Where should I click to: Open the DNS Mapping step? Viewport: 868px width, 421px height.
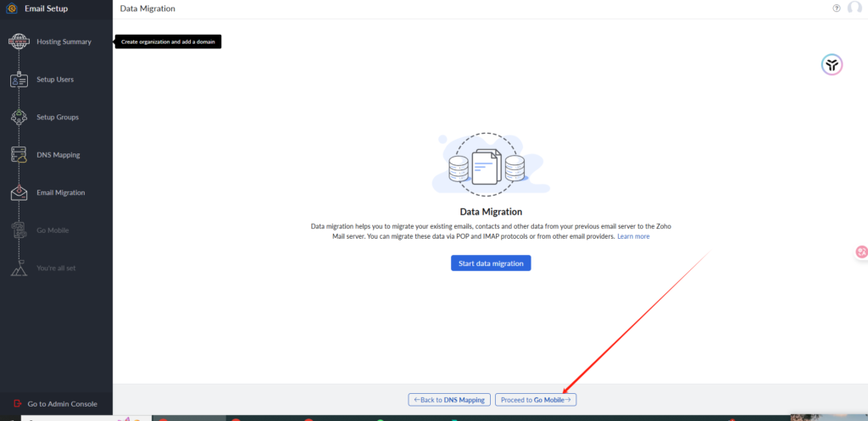click(x=58, y=155)
